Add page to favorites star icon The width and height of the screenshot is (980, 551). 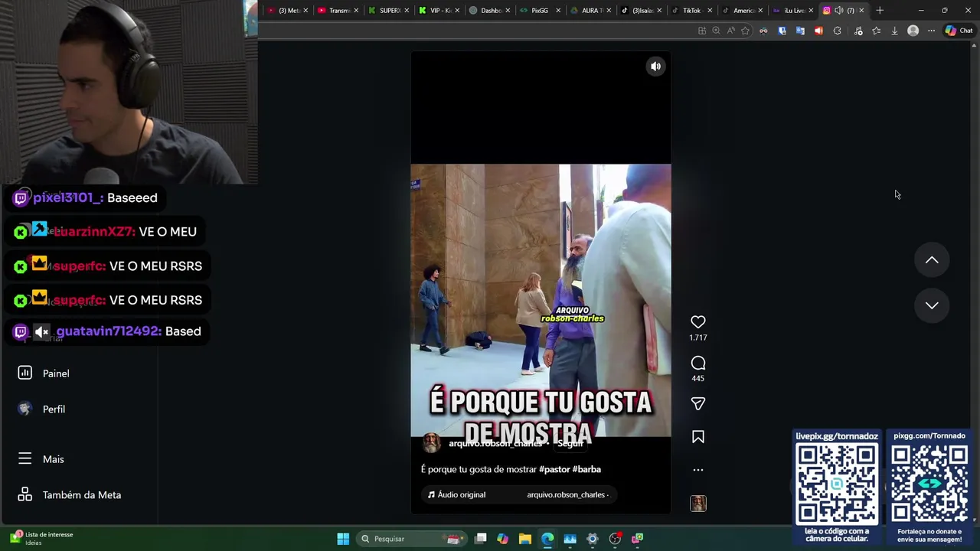tap(745, 31)
